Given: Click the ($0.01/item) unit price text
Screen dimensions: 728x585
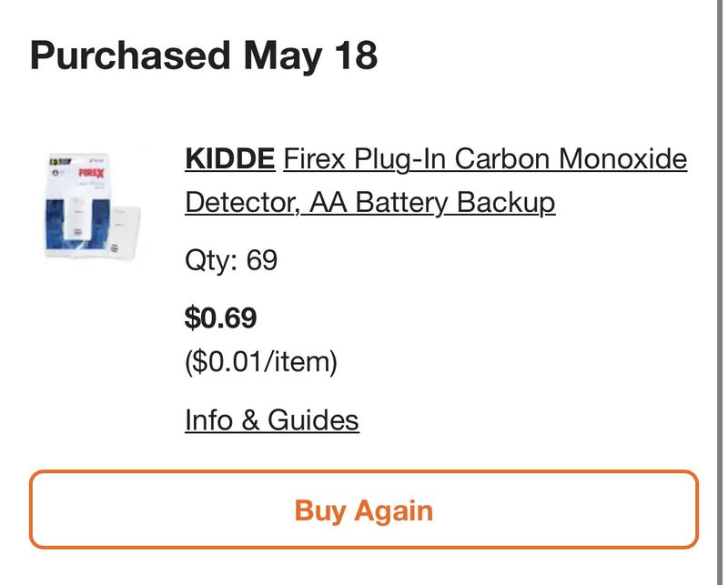Looking at the screenshot, I should pos(261,362).
